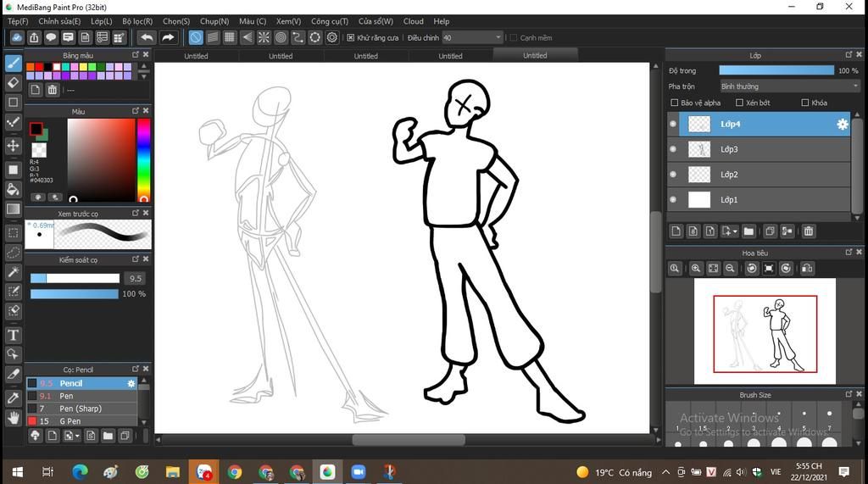Image resolution: width=868 pixels, height=484 pixels.
Task: Select the Pen (Sharp) brush
Action: coord(81,408)
